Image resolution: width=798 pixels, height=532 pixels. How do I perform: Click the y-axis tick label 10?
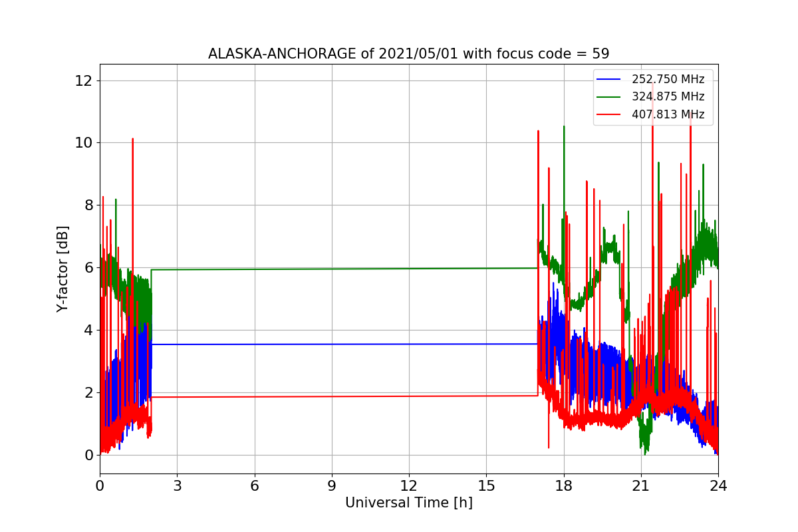(x=84, y=142)
